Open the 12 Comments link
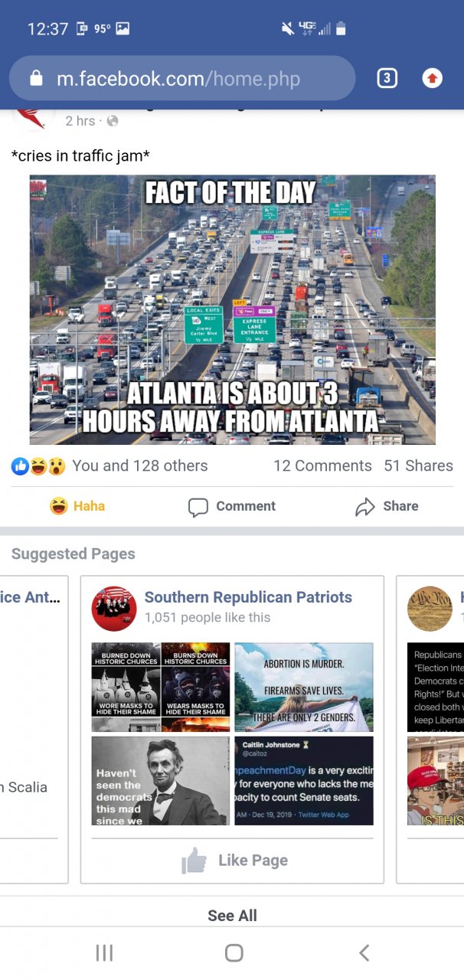The image size is (464, 980). click(x=322, y=465)
